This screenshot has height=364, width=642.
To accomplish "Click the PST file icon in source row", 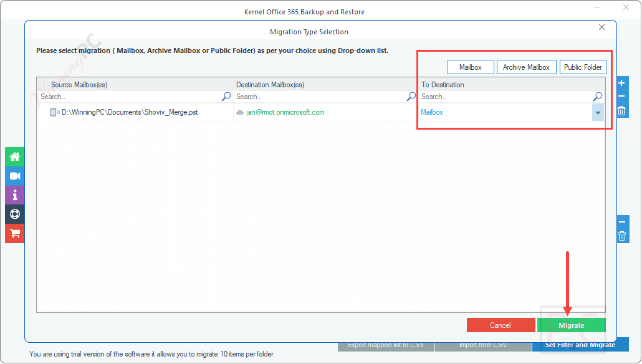I will (x=54, y=112).
